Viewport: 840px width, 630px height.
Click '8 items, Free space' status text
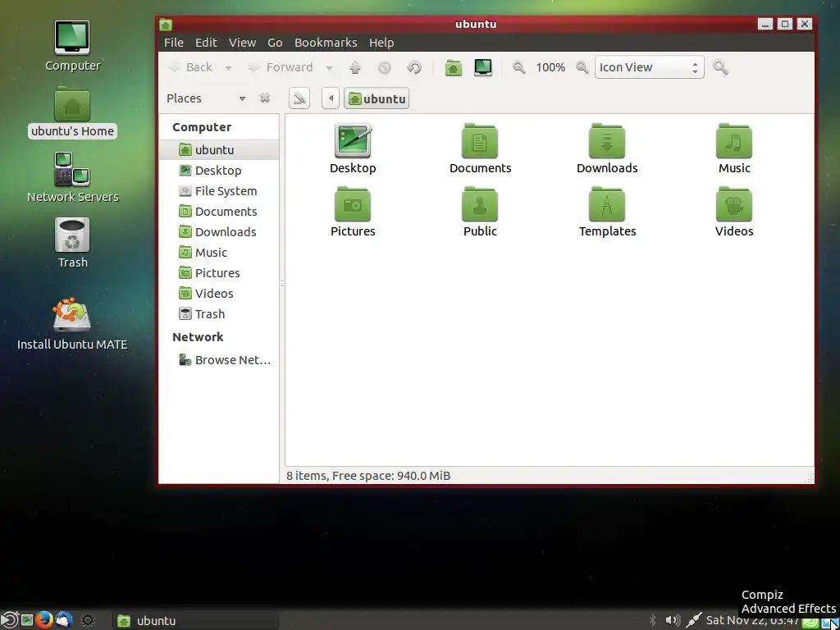pyautogui.click(x=368, y=476)
